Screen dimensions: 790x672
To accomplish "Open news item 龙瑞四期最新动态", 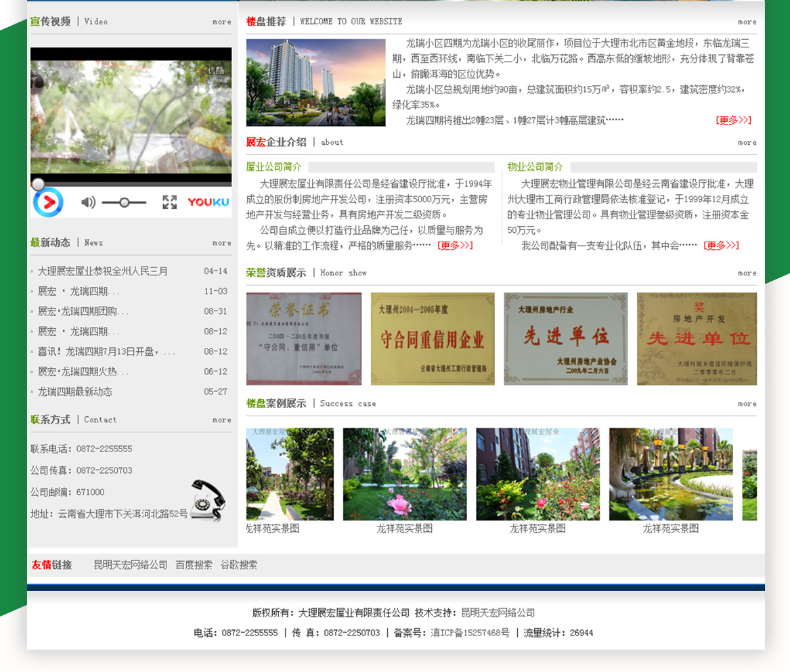I will [x=75, y=392].
